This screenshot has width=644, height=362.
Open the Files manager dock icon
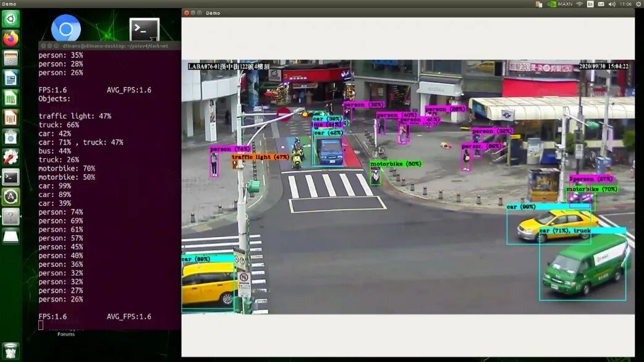click(x=11, y=58)
